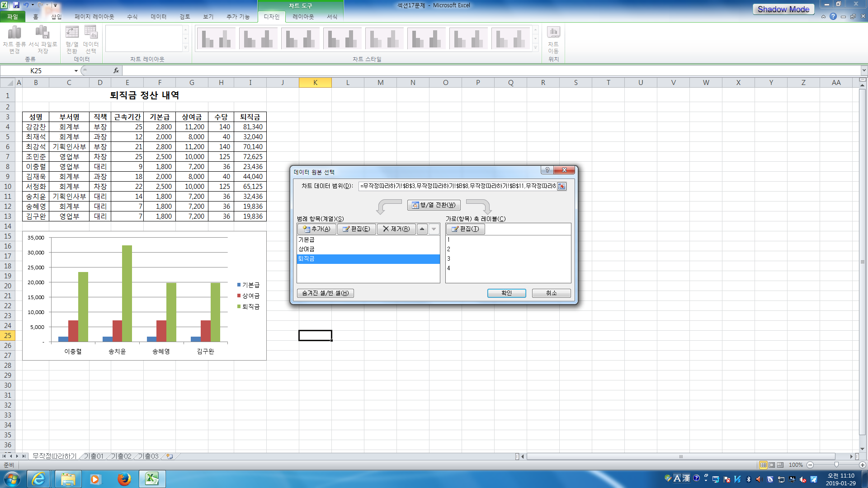
Task: Move selected series up with arrow
Action: (422, 229)
